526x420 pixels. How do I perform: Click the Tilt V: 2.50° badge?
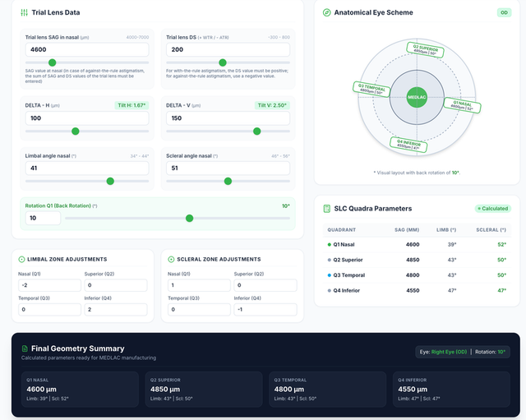272,105
